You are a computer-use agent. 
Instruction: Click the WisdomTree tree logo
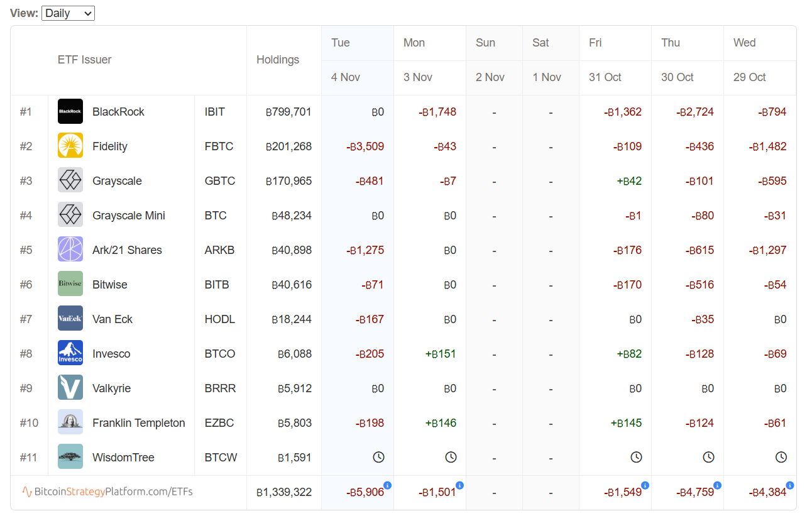(70, 457)
